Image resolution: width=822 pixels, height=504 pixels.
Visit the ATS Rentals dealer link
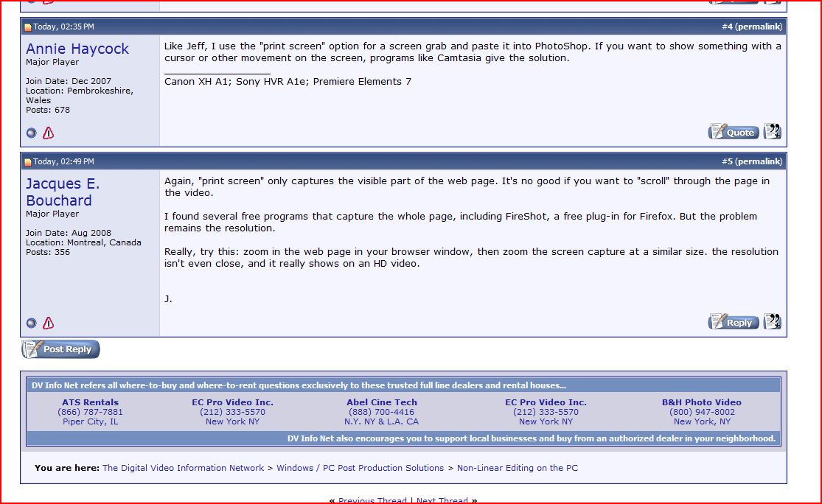[x=90, y=402]
